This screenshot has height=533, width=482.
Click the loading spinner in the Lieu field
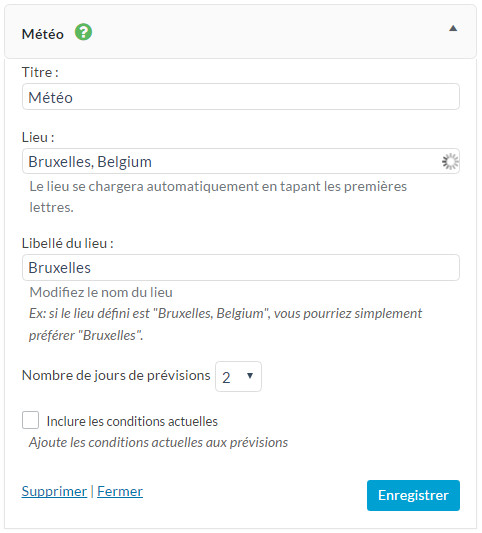tap(450, 161)
